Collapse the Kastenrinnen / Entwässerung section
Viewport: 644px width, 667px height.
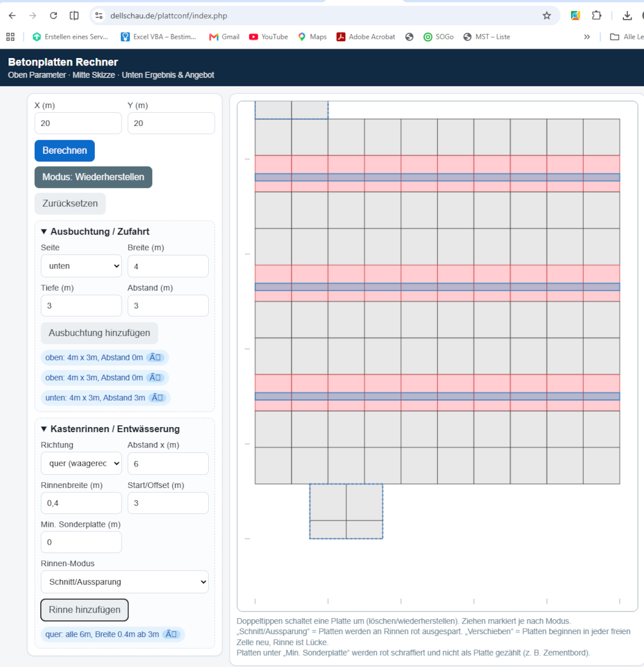(110, 429)
